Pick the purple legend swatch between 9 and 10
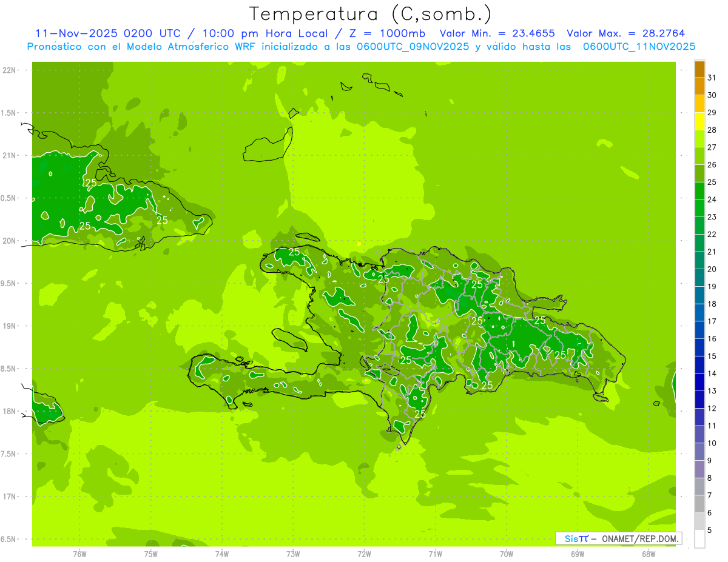 coord(699,452)
